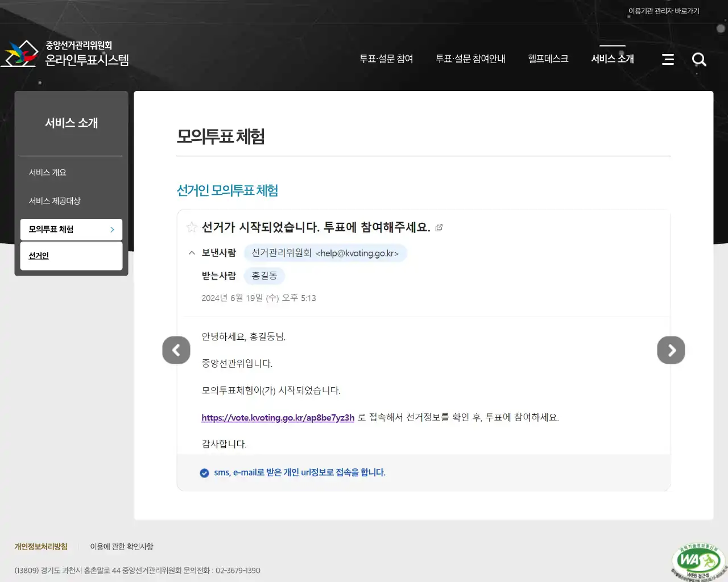
Task: Advance to the next slide arrow
Action: (x=671, y=350)
